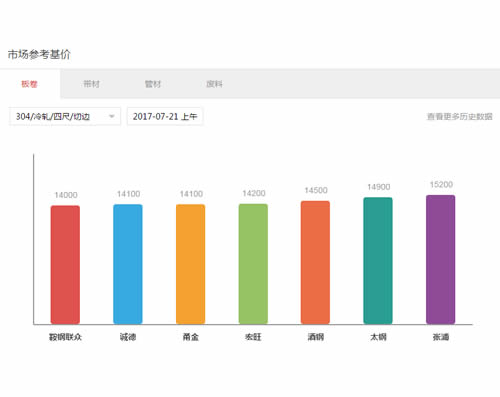
Task: Open 查看更多历史数据 link
Action: tap(459, 116)
